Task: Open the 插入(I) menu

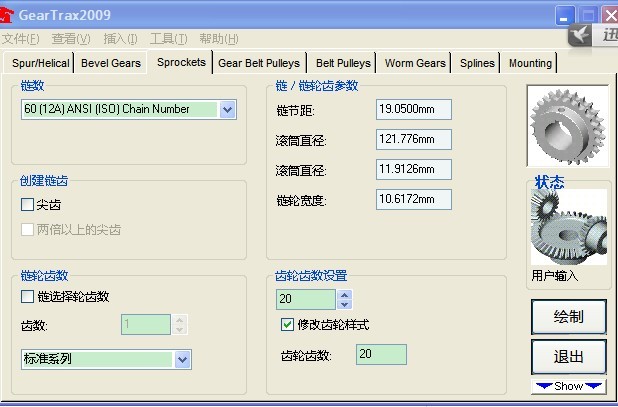Action: point(120,39)
